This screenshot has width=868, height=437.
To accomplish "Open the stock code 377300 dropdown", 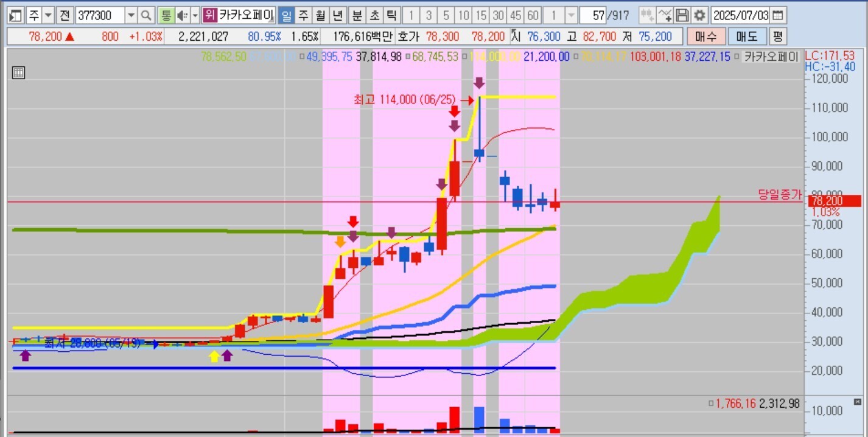I will 131,15.
